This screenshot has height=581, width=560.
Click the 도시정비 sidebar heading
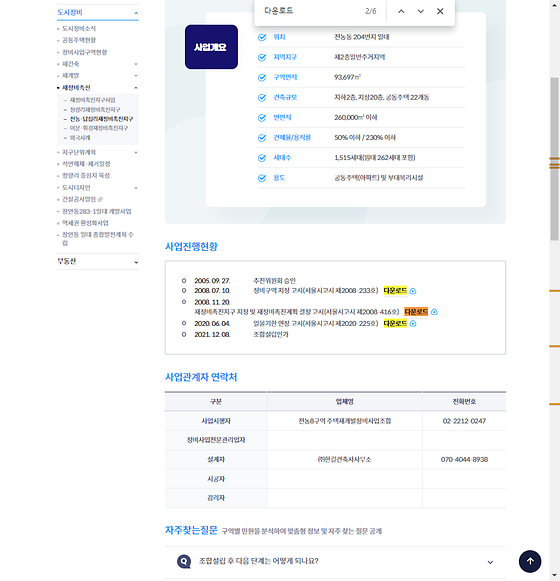70,12
